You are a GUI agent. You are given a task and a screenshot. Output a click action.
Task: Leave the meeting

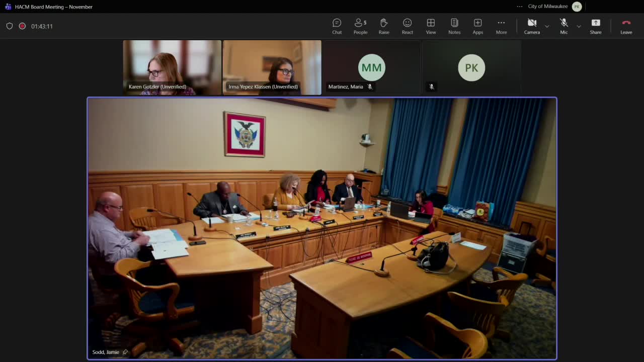(626, 26)
